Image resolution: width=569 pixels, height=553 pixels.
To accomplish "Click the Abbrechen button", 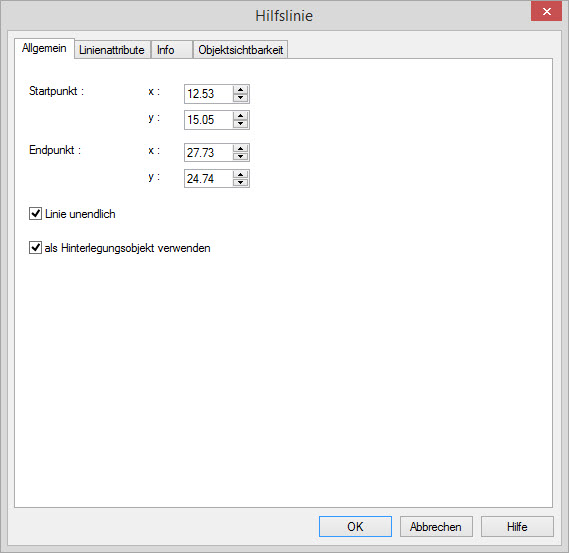I will [436, 527].
